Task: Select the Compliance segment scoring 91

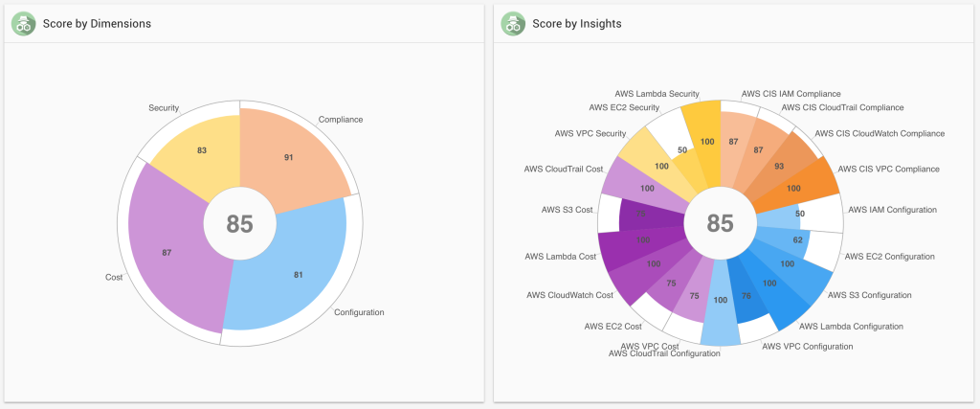Action: (287, 158)
